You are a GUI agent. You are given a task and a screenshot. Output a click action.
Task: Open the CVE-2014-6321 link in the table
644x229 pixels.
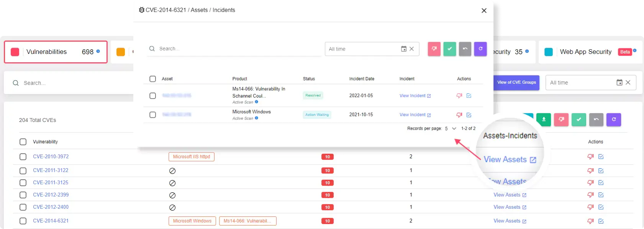[x=51, y=221]
